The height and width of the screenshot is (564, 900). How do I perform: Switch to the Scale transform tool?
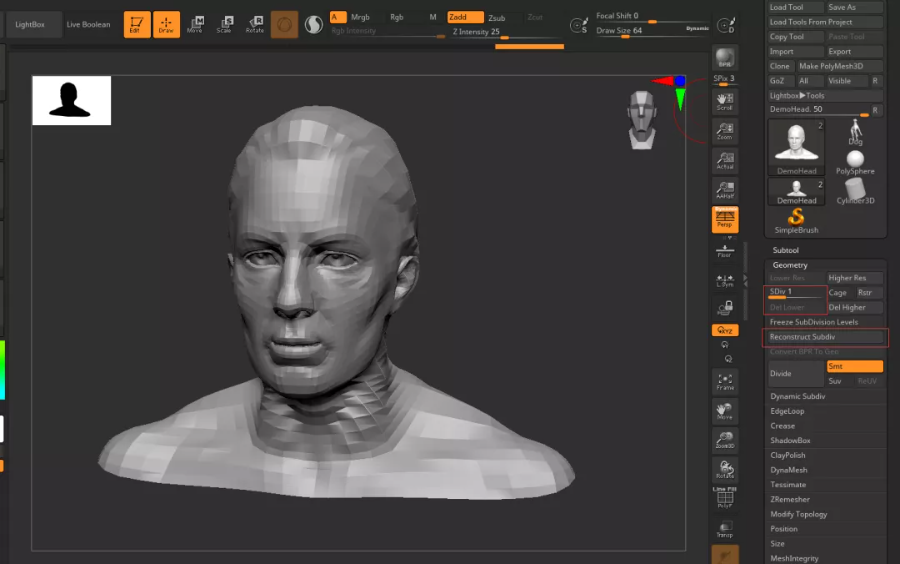(x=224, y=25)
